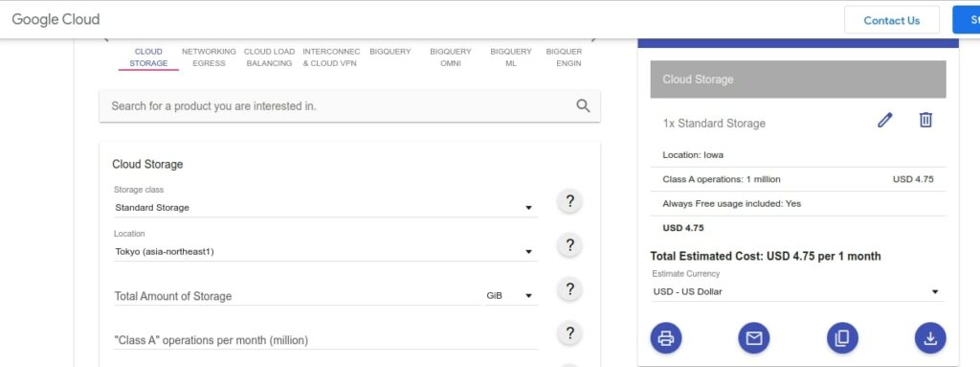Email the estimate via envelope icon
Image resolution: width=980 pixels, height=367 pixels.
pos(754,338)
